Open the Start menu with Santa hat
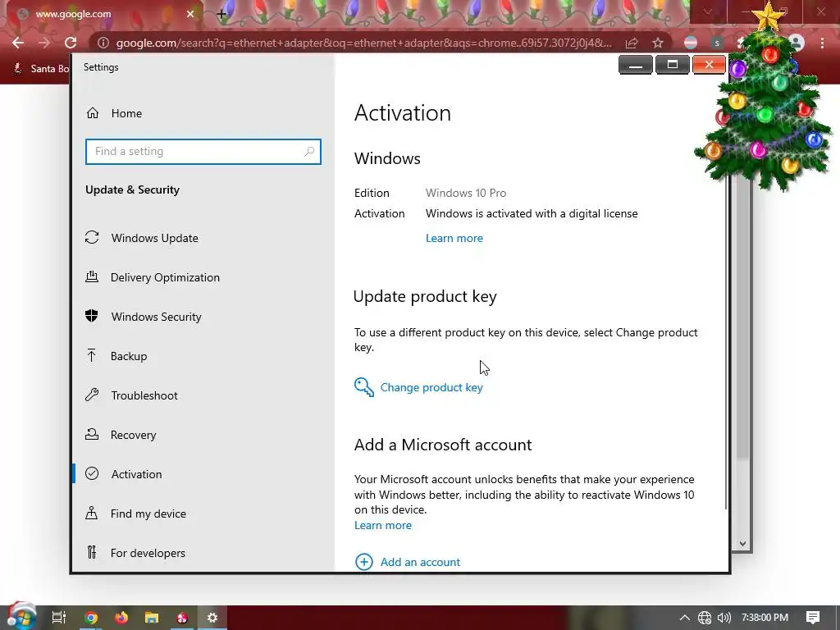The height and width of the screenshot is (630, 840). click(21, 617)
